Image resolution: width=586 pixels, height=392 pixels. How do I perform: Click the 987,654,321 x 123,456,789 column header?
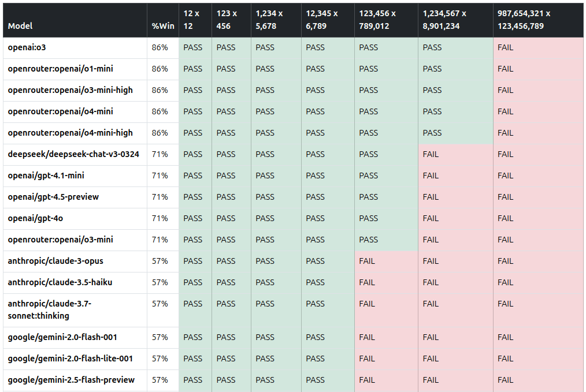[524, 20]
